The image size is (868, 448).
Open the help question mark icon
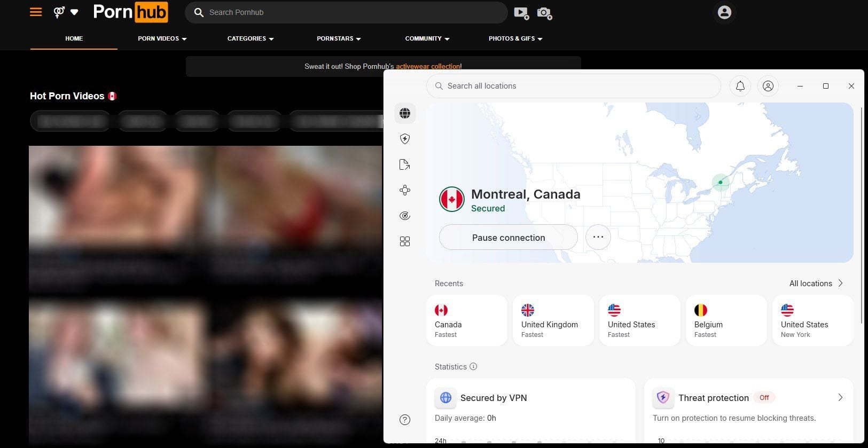405,420
